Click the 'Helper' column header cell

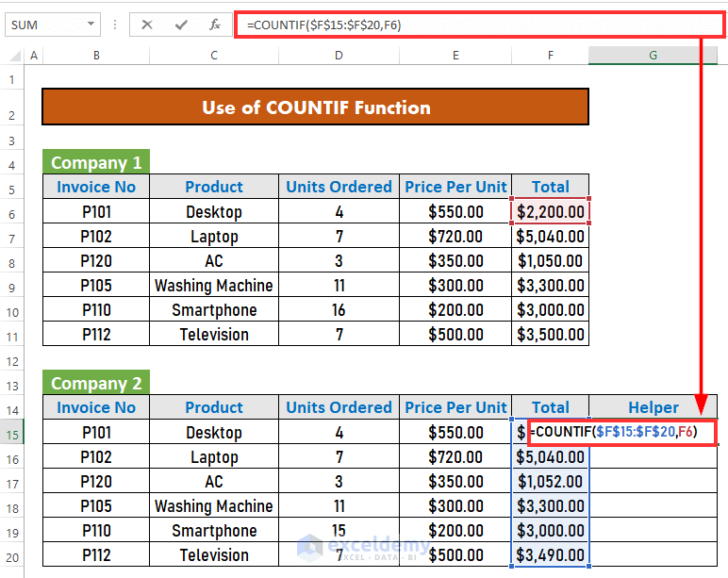pyautogui.click(x=653, y=407)
